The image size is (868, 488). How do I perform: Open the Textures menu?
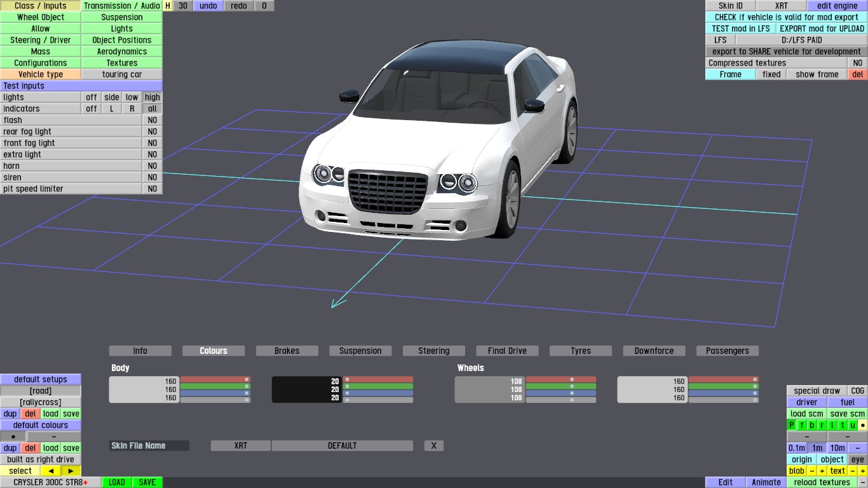[122, 63]
